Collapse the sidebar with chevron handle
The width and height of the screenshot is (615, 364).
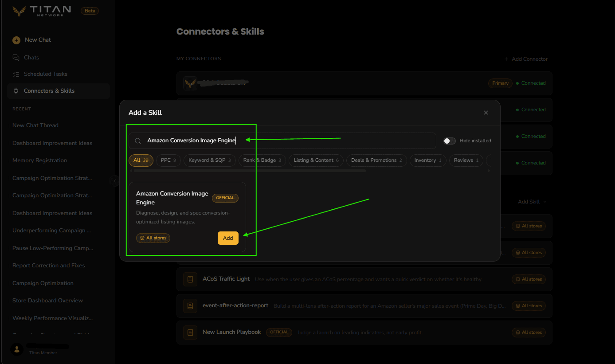pyautogui.click(x=115, y=181)
